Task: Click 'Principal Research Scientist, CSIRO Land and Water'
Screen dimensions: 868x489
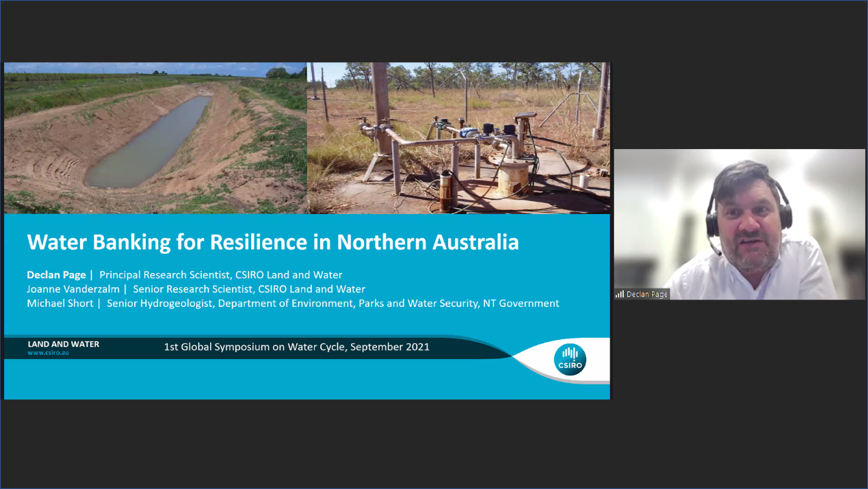Action: click(220, 275)
